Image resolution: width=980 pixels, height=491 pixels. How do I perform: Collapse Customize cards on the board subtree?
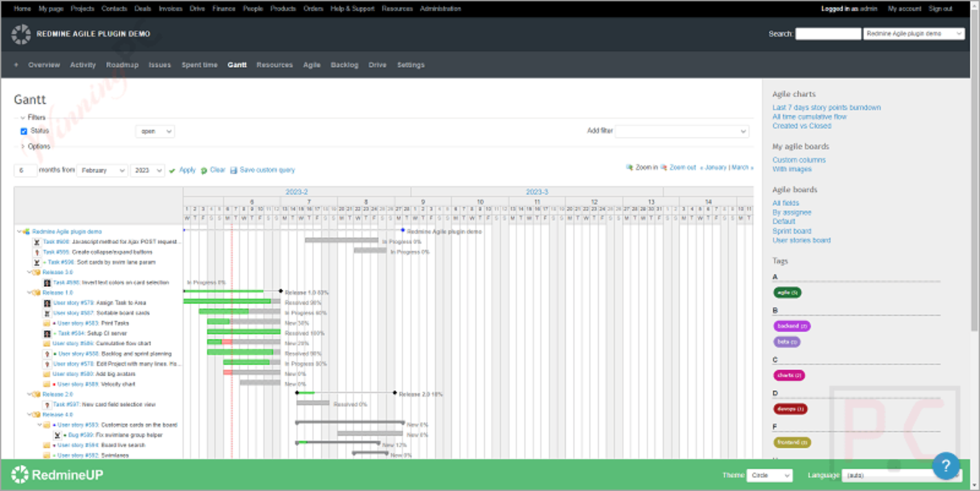pyautogui.click(x=40, y=425)
